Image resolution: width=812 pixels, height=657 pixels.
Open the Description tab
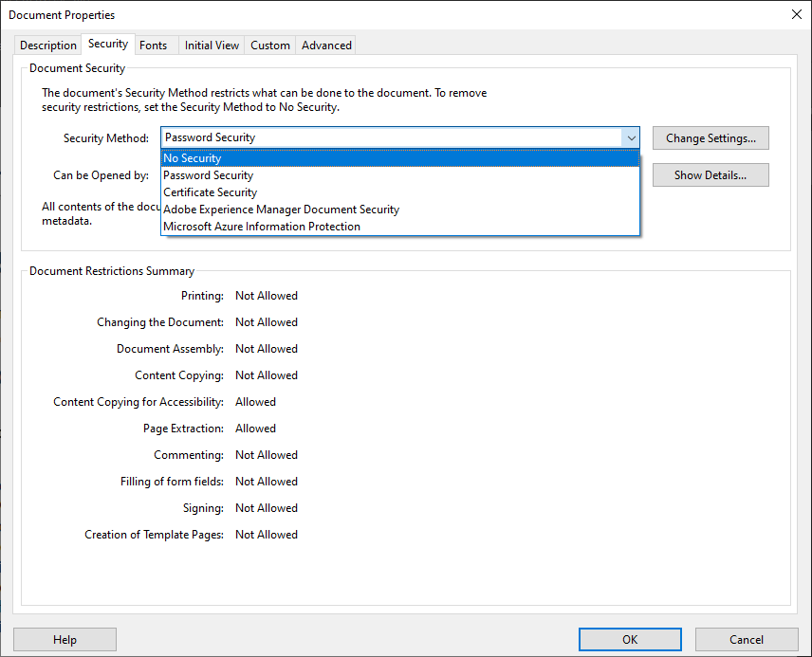point(48,46)
